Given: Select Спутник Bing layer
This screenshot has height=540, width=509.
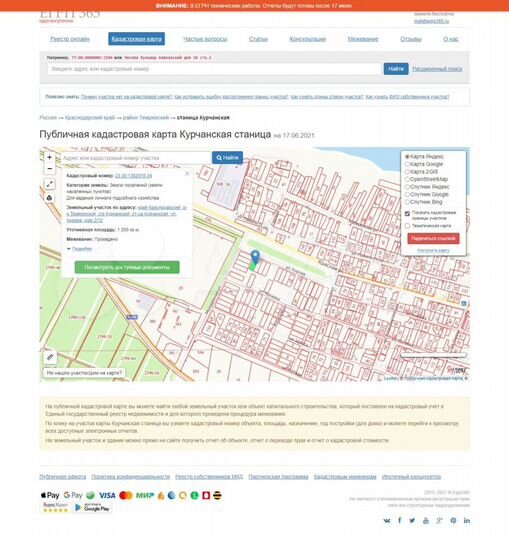Looking at the screenshot, I should tap(424, 202).
